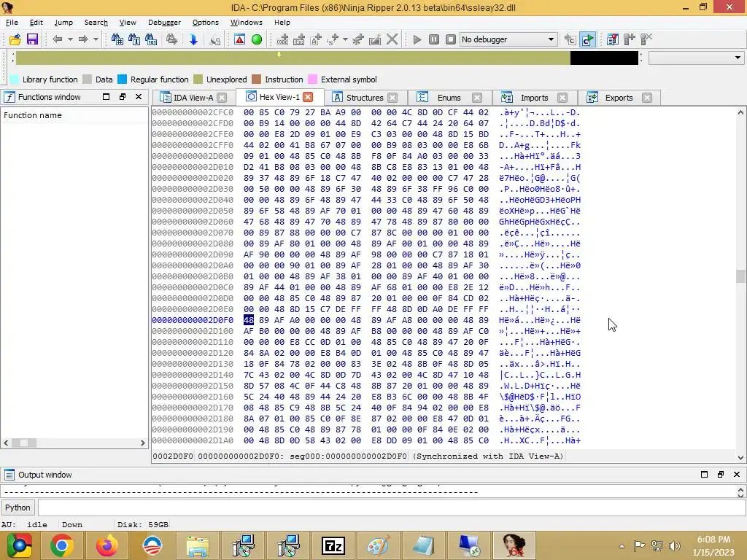The image size is (747, 560).
Task: Click the add breakpoint plus icon
Action: (x=630, y=39)
